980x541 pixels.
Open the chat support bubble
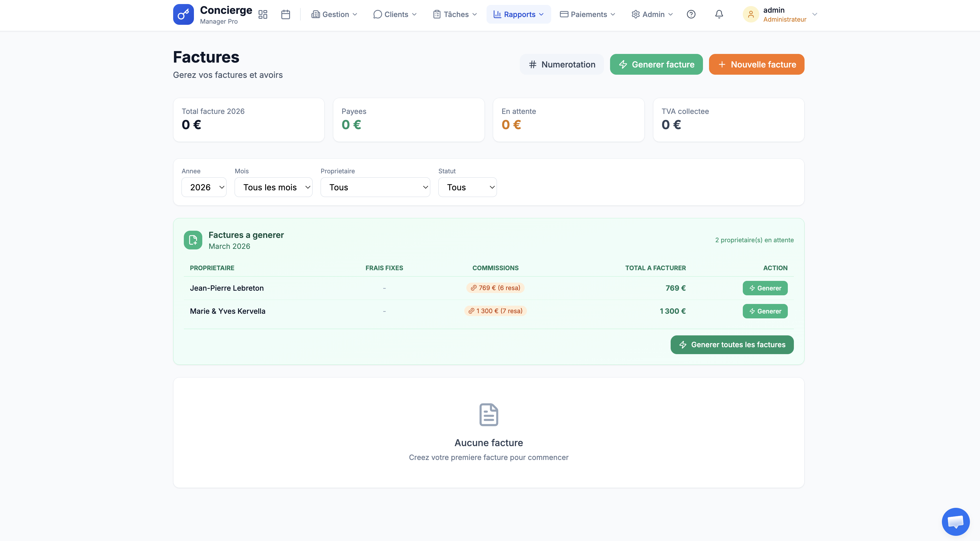pyautogui.click(x=955, y=521)
